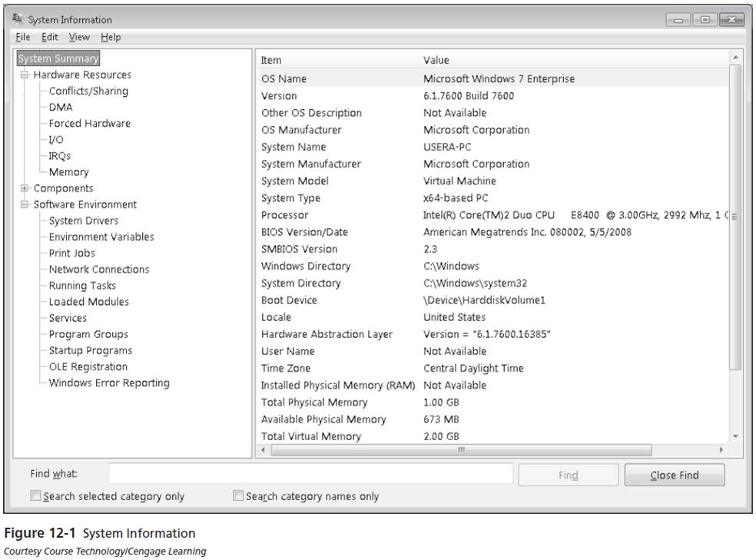Select Print Jobs category
756x560 pixels.
[72, 253]
